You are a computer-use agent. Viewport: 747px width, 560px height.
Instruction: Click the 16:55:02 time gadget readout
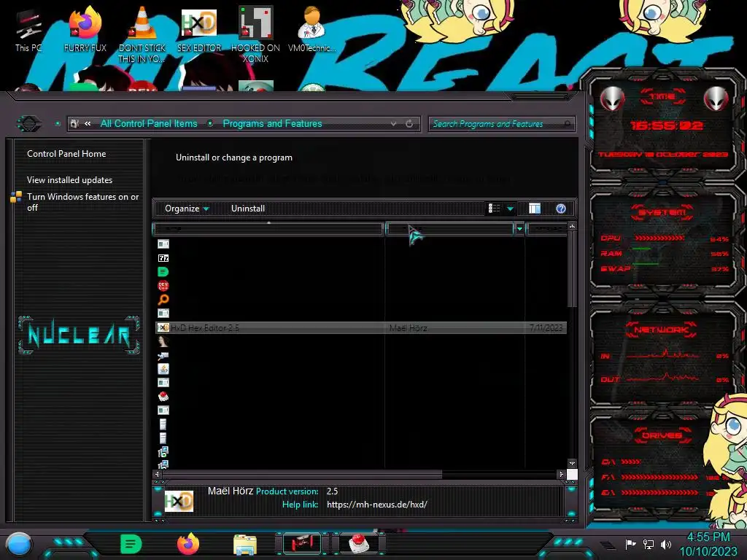[667, 125]
